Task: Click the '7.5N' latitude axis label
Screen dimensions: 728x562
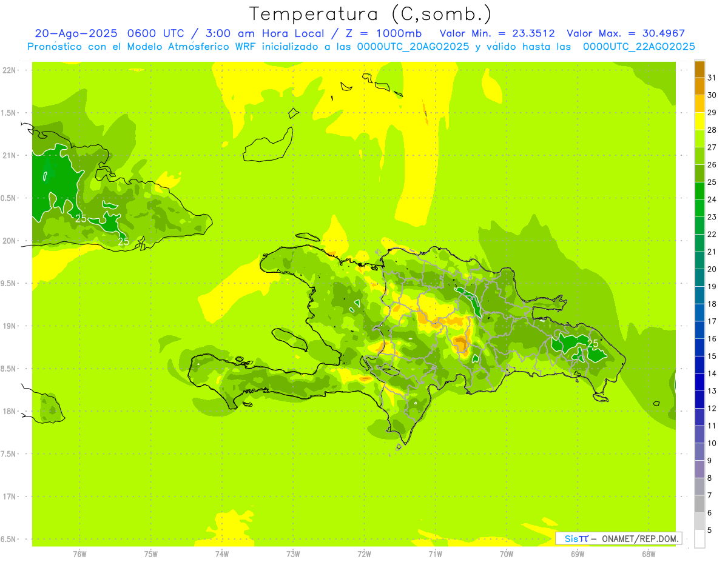Action: [x=9, y=455]
